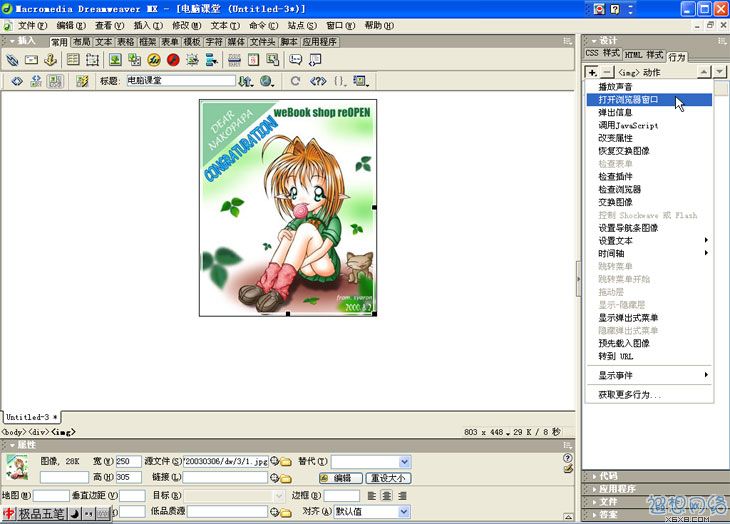The height and width of the screenshot is (524, 730).
Task: Switch to Show Design View
Action: (x=55, y=81)
